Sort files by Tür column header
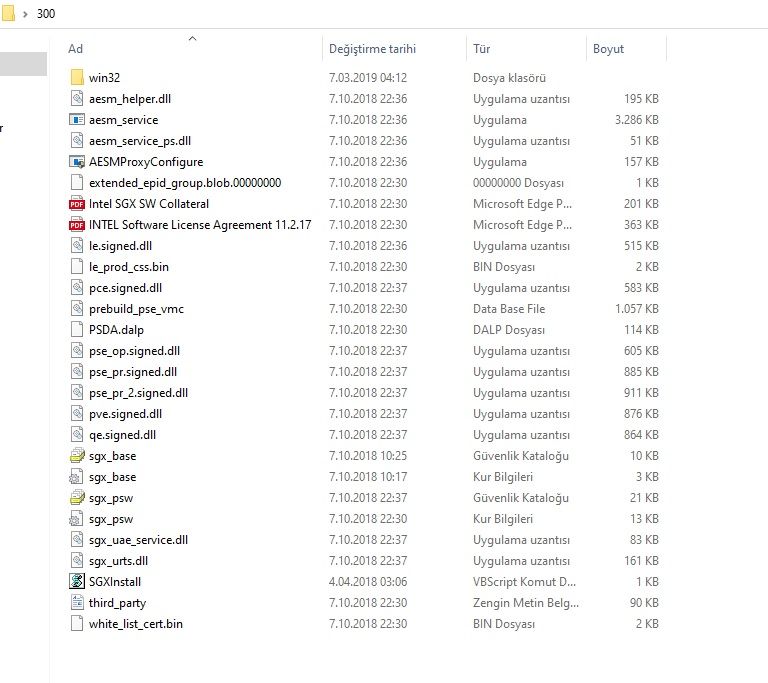768x683 pixels. click(x=481, y=49)
